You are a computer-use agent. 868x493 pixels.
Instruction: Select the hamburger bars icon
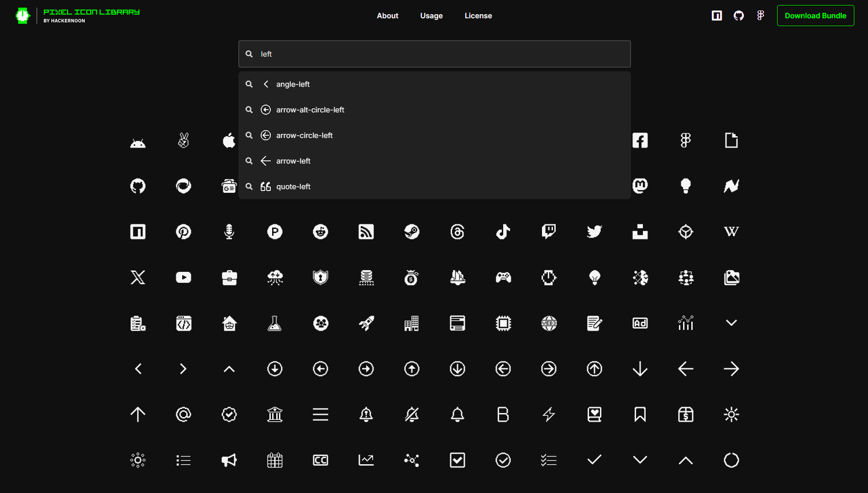pos(321,414)
